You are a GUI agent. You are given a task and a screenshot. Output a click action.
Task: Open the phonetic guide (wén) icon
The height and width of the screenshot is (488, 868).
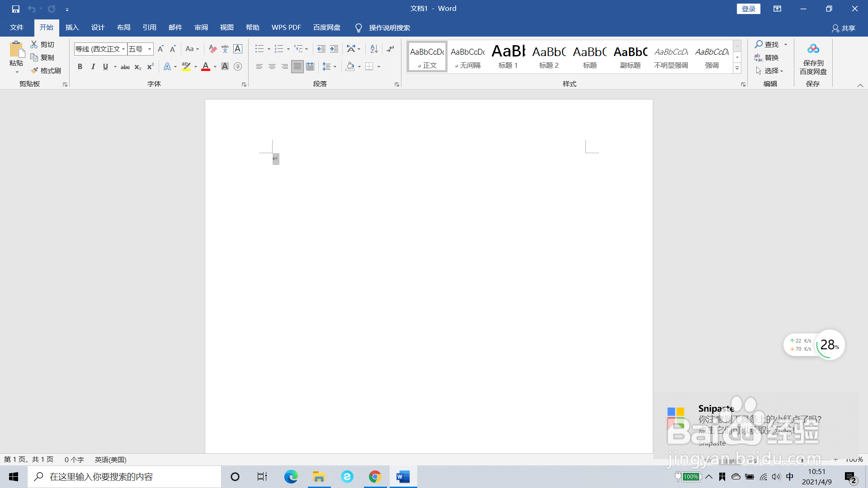pos(225,49)
